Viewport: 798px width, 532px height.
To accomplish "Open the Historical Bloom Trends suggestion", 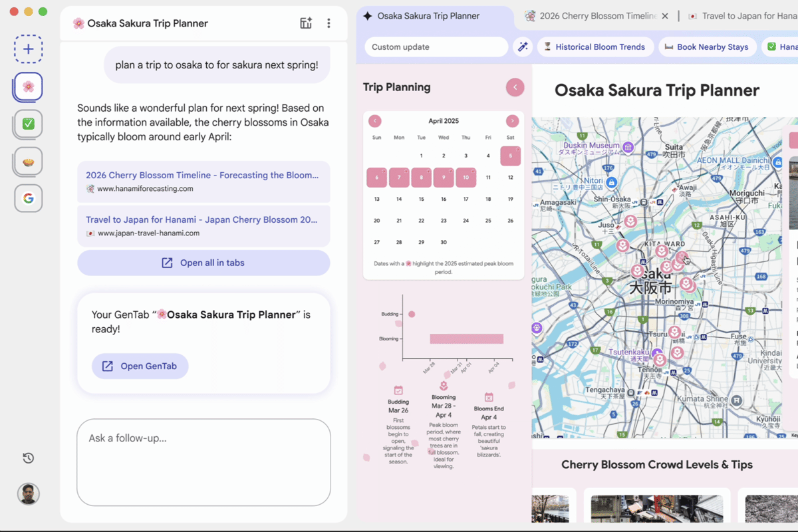I will pos(595,47).
